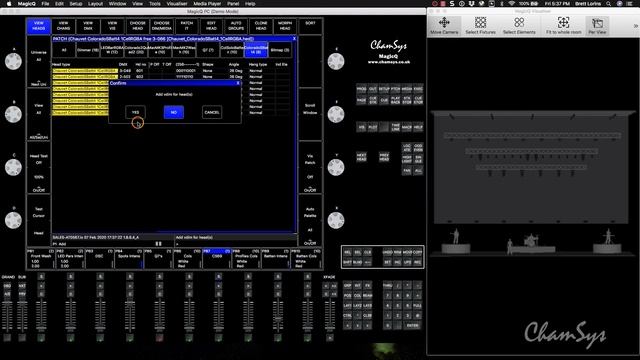Expand the visualiser toolbar overflow chevron
The image size is (640, 360).
(x=635, y=26)
